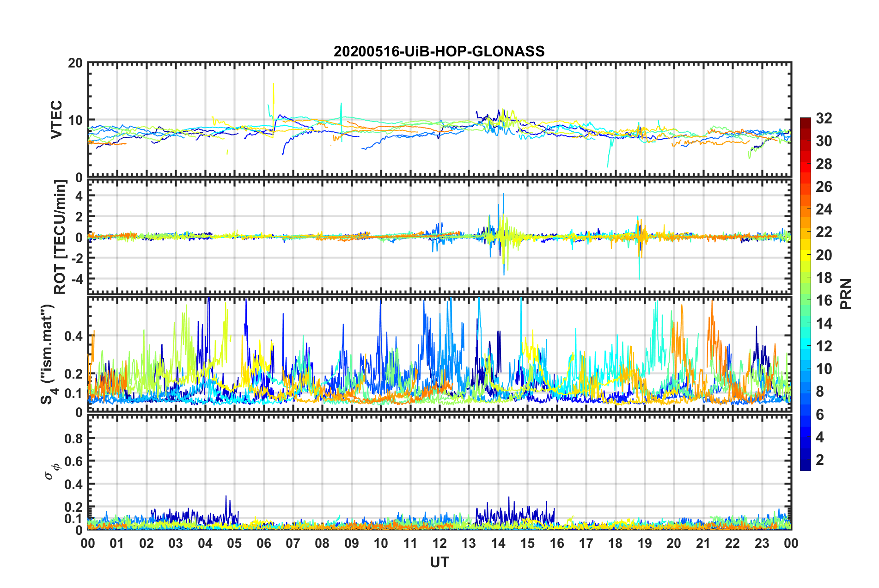Click x-axis tick label 17
Image resolution: width=879 pixels, height=588 pixels.
pyautogui.click(x=586, y=543)
